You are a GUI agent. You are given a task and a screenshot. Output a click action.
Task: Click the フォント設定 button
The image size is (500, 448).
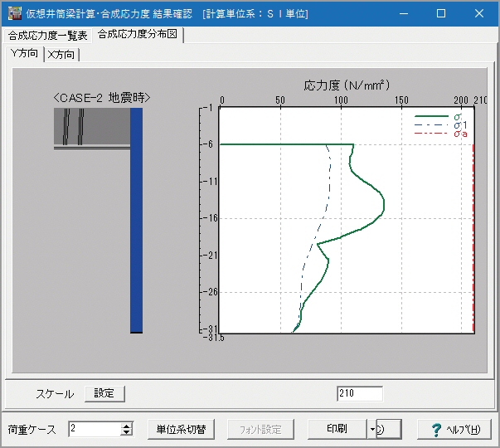(x=260, y=429)
